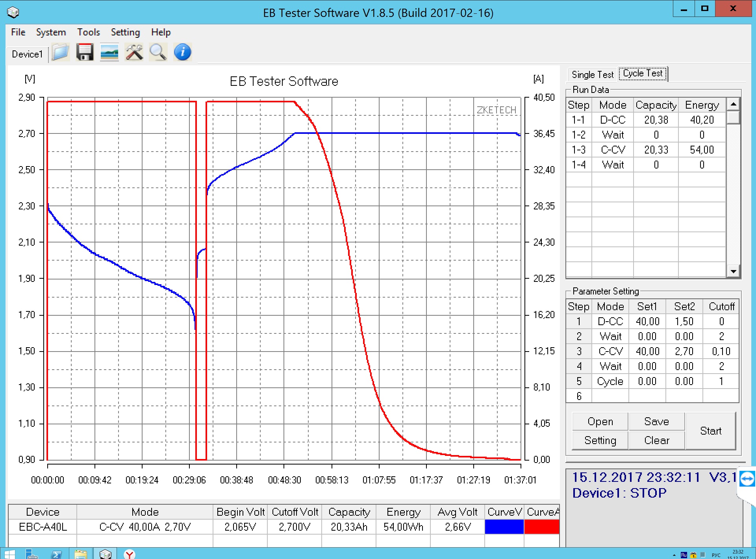Click the landscape picture toolbar icon
The image size is (756, 559).
[x=109, y=52]
